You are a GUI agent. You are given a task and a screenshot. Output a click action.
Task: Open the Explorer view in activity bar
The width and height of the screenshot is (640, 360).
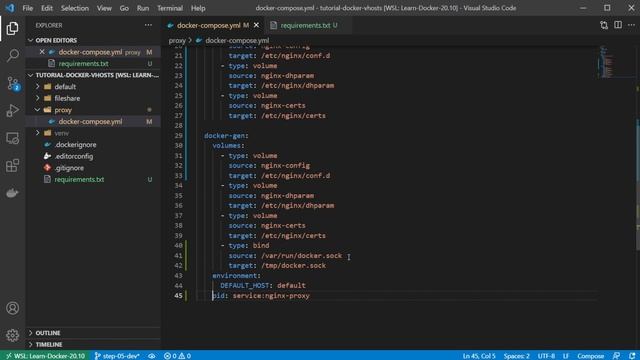click(x=12, y=28)
